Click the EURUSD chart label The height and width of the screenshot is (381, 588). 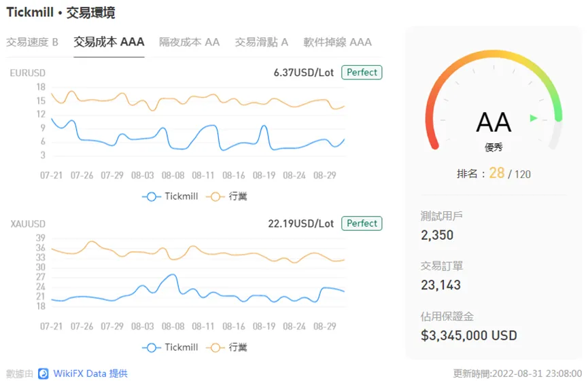(x=27, y=73)
